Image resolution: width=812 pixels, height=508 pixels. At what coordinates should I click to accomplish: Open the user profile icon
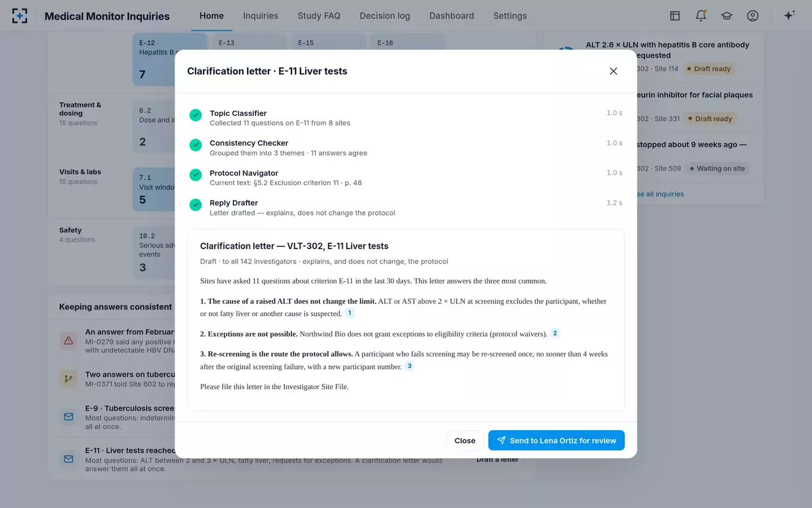753,16
